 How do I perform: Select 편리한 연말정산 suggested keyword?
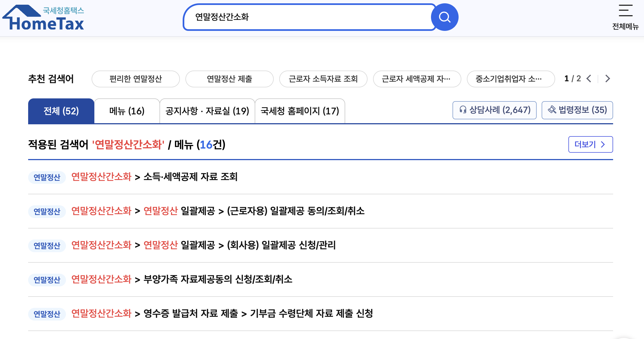135,79
